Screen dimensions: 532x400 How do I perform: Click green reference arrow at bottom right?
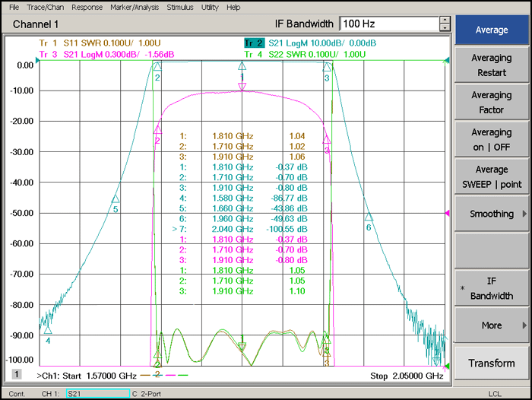point(447,366)
